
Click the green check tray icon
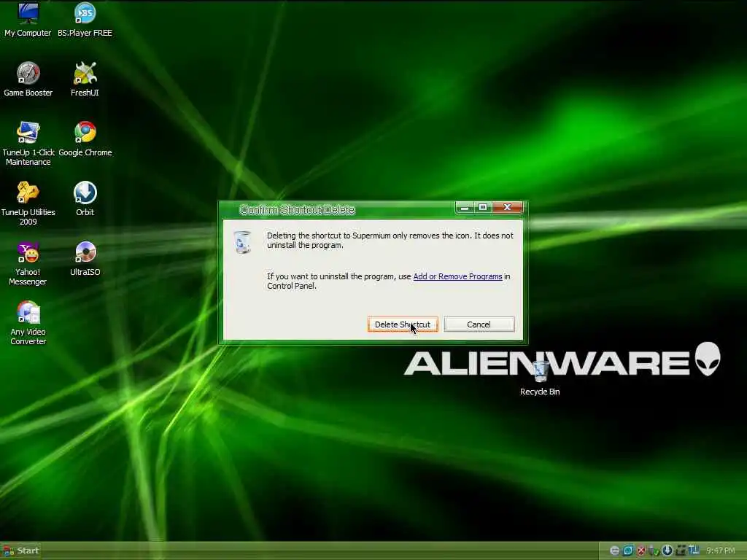pyautogui.click(x=655, y=552)
